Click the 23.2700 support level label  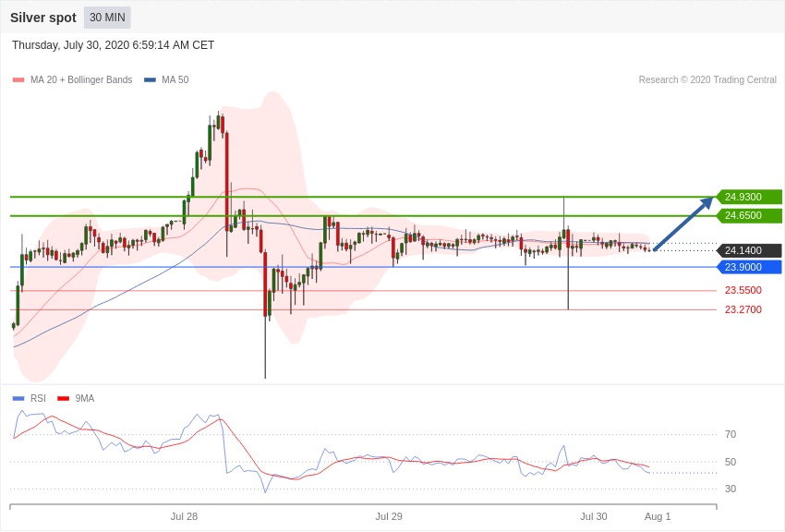coord(743,309)
